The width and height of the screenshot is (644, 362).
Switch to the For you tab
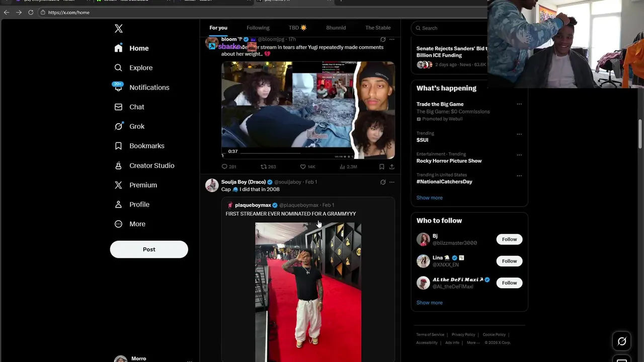218,28
